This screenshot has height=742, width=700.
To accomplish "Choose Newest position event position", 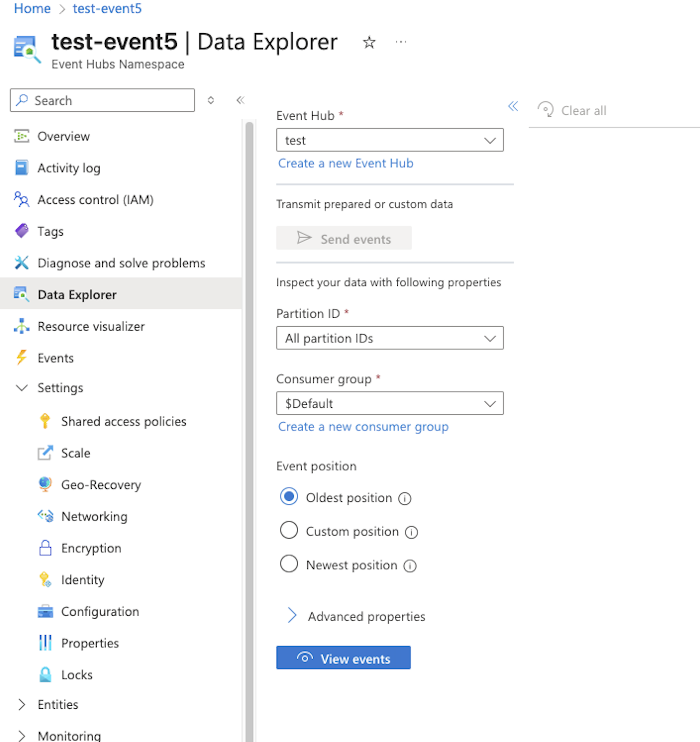I will (289, 564).
